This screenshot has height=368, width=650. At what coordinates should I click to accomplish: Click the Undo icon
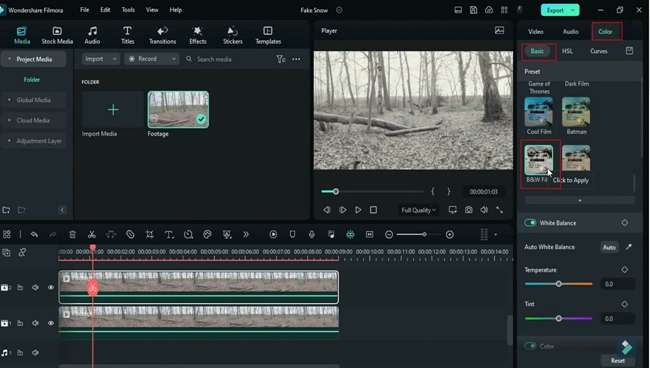click(34, 235)
